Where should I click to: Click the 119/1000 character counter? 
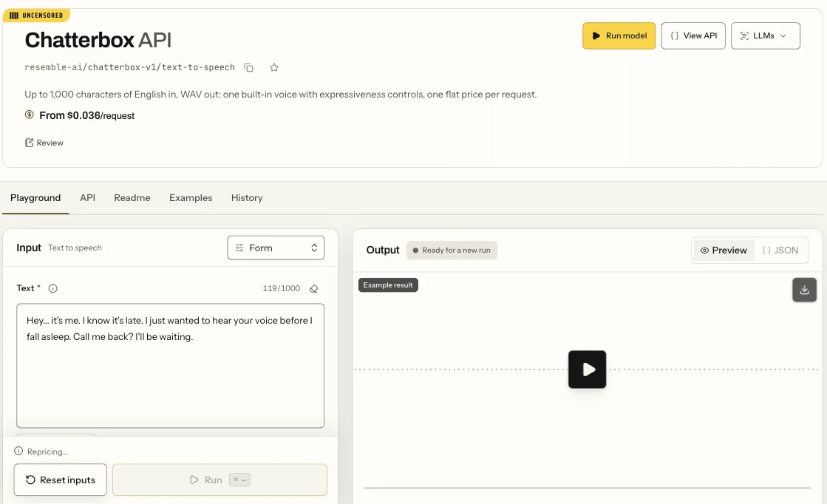point(281,288)
